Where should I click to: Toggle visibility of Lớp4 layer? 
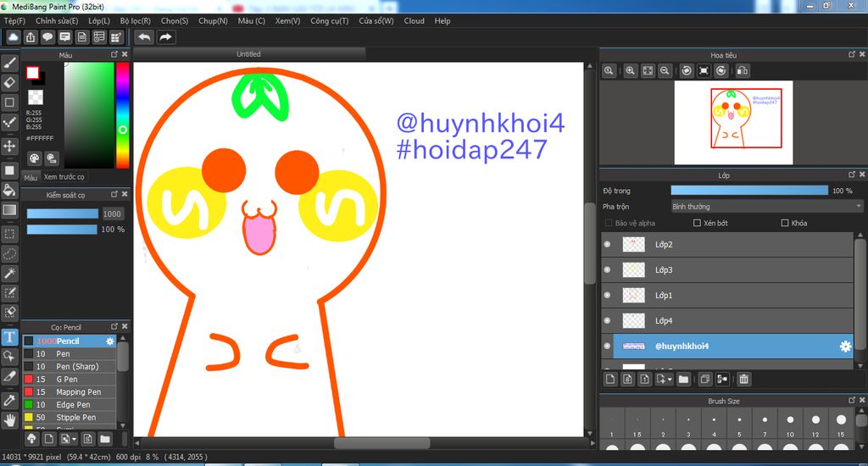click(607, 320)
